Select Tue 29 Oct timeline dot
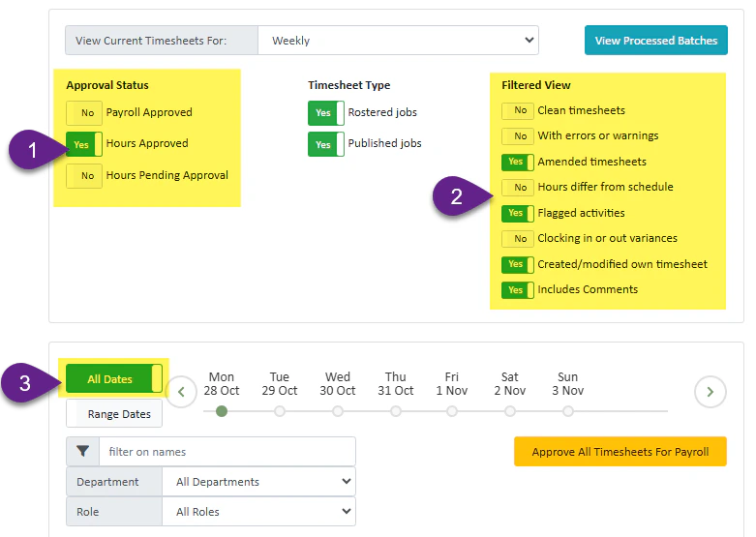 tap(280, 411)
